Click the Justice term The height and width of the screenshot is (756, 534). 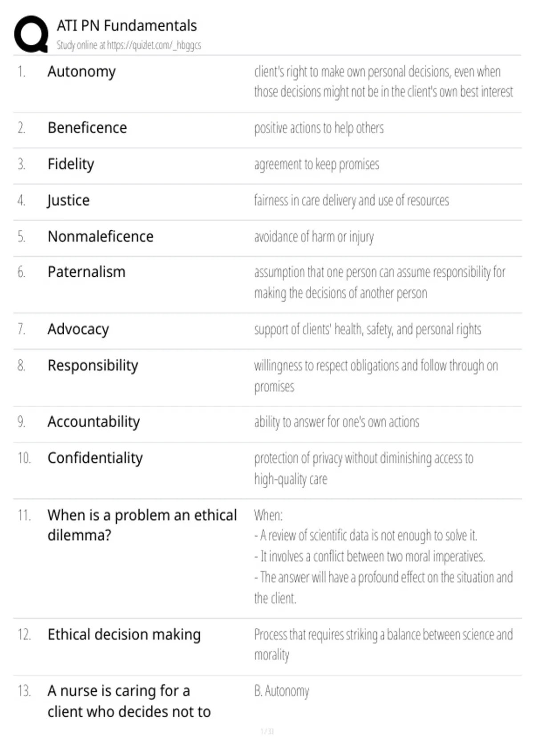69,201
